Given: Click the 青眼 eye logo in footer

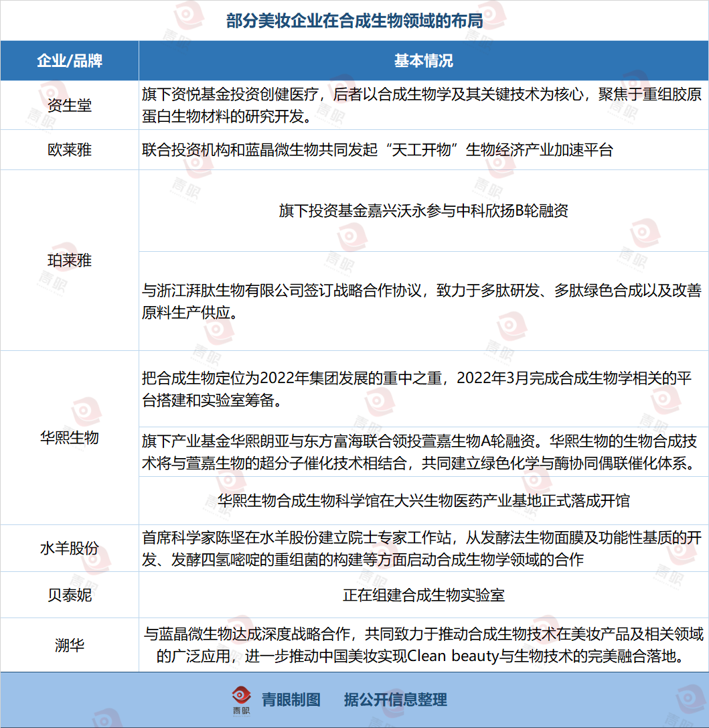Looking at the screenshot, I should [241, 700].
